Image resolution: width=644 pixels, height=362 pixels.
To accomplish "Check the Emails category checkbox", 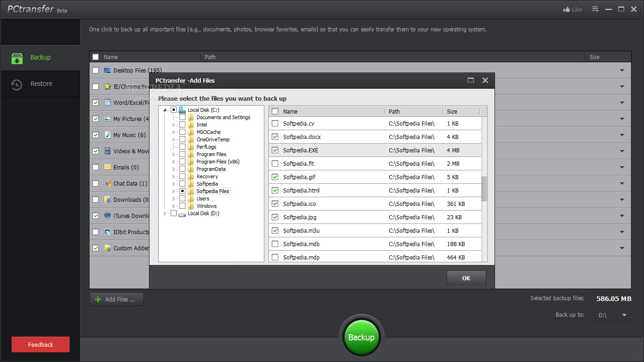I will pyautogui.click(x=95, y=167).
